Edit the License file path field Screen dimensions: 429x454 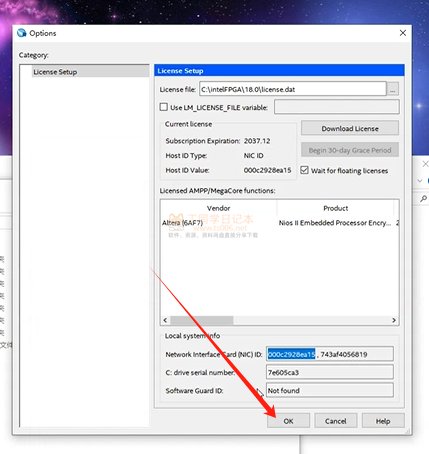tap(293, 89)
